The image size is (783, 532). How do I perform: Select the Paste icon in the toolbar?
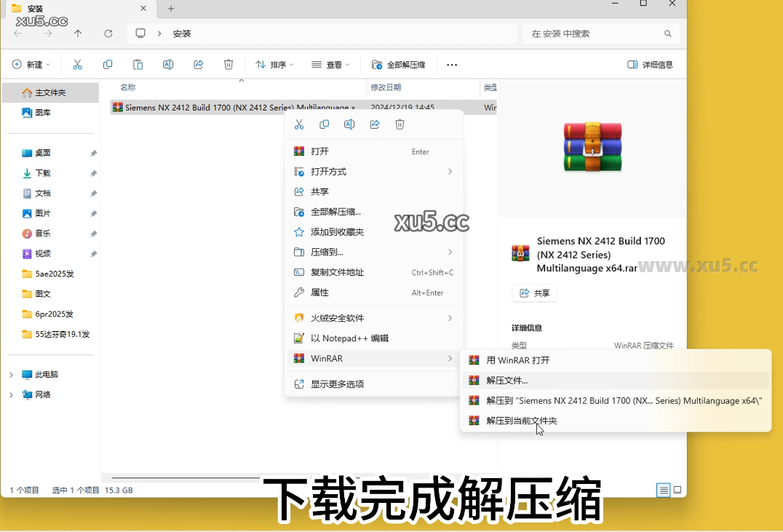(138, 65)
